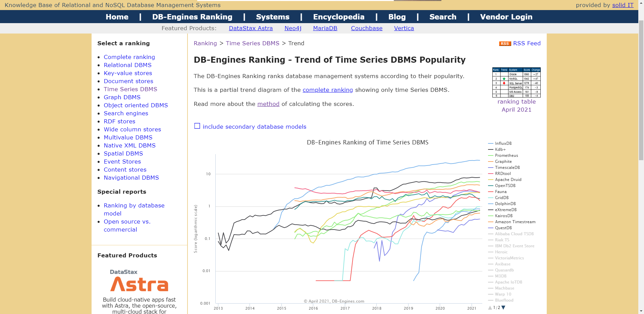
Task: Open ranking table April 2021 link
Action: [517, 106]
